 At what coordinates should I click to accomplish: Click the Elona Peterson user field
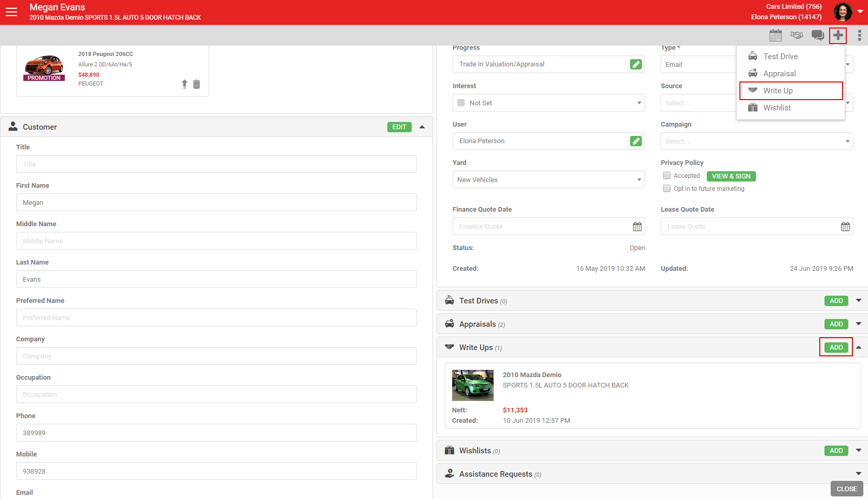click(549, 141)
